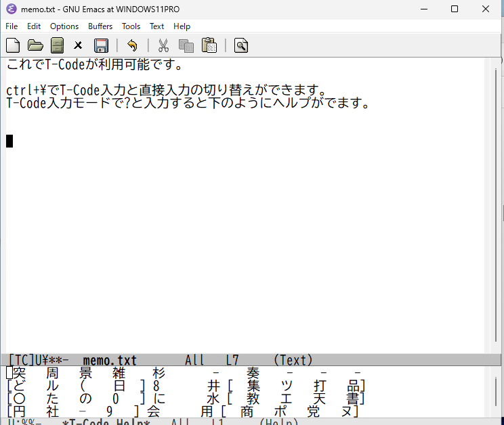Image resolution: width=504 pixels, height=425 pixels.
Task: Open the Options menu
Action: 64,26
